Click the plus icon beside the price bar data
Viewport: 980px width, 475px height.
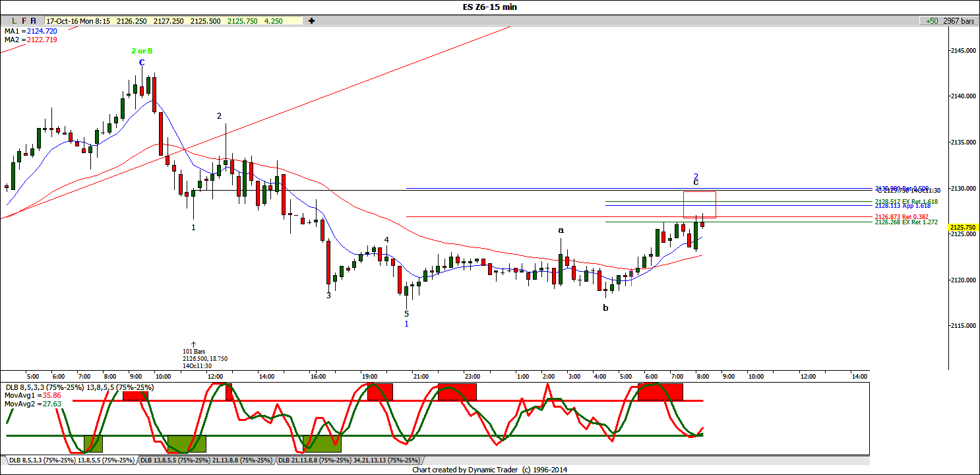tap(311, 21)
